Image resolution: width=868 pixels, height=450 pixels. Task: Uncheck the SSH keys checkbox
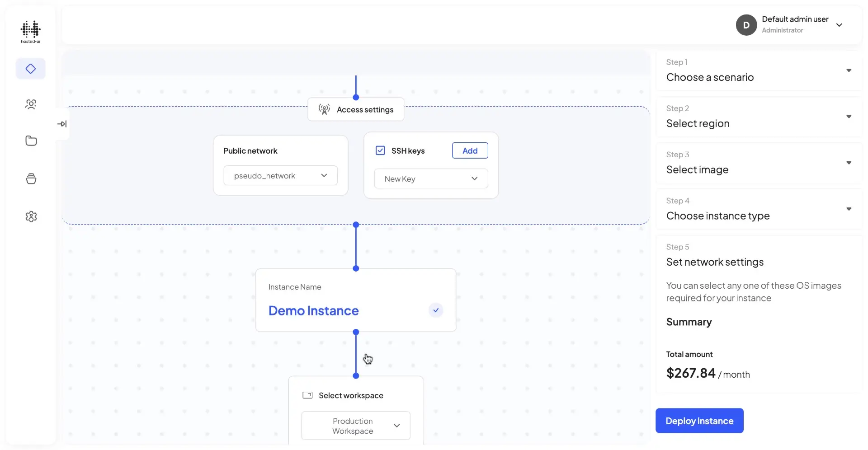(x=380, y=150)
